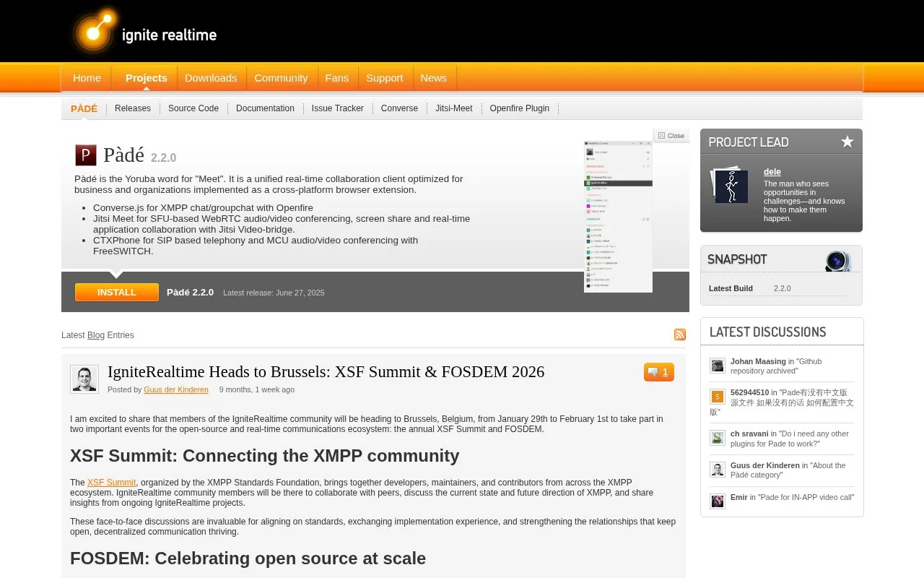
Task: Open the Pàdé screenshot thumbnail
Action: 618,217
